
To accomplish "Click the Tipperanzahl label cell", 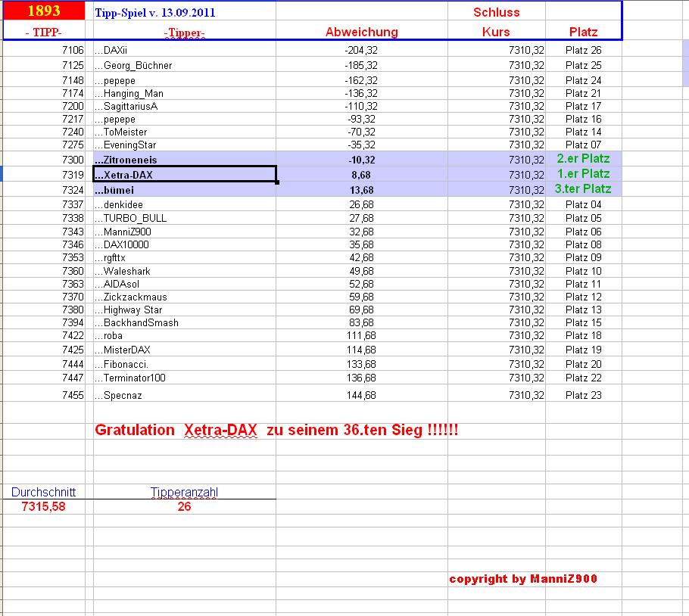I will pos(185,491).
